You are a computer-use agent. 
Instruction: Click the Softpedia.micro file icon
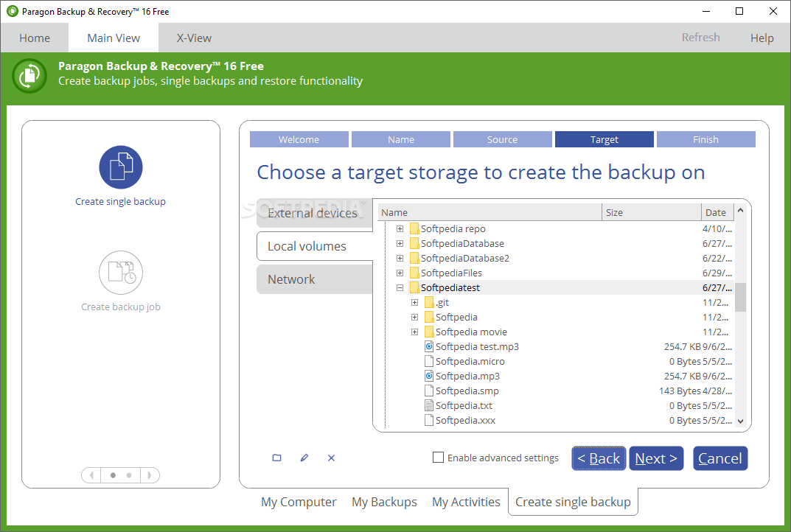(429, 361)
